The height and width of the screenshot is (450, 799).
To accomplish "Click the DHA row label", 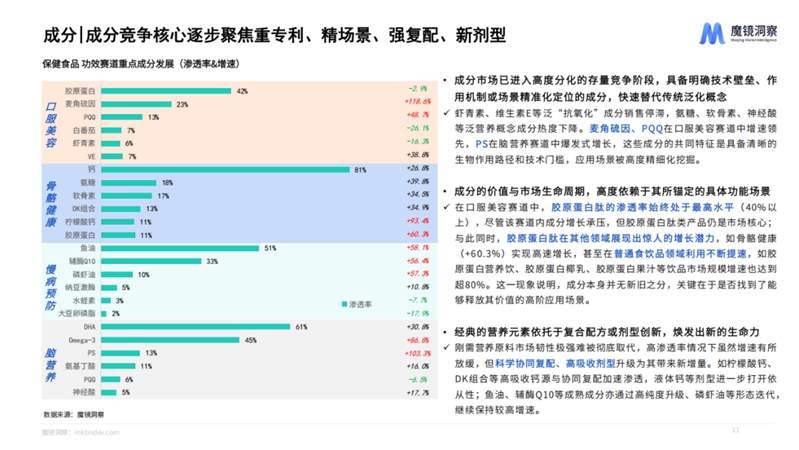I will [x=89, y=327].
